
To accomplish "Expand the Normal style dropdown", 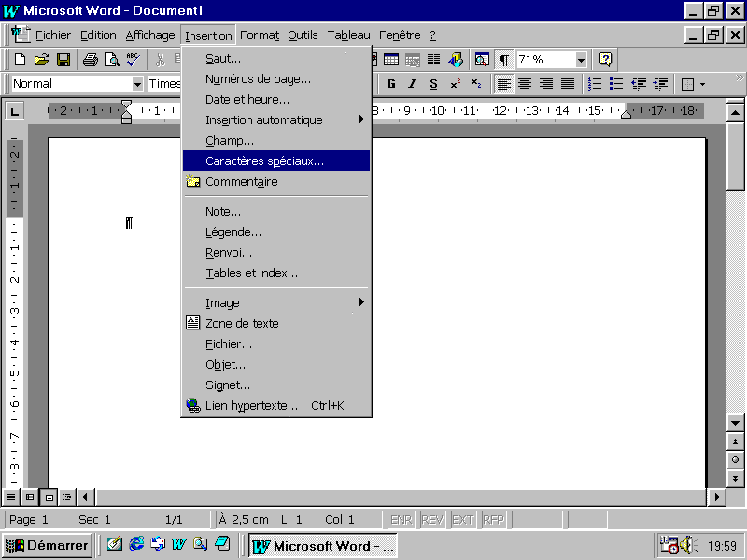I will [136, 84].
